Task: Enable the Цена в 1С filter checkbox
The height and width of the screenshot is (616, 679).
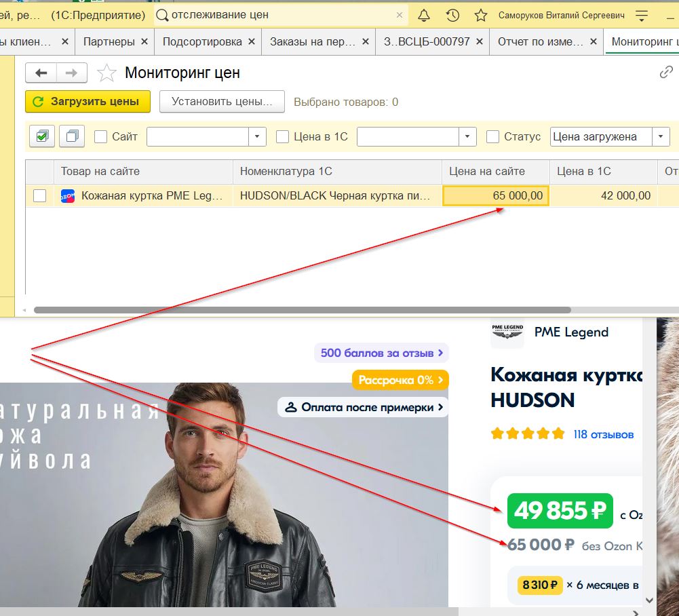Action: click(282, 137)
